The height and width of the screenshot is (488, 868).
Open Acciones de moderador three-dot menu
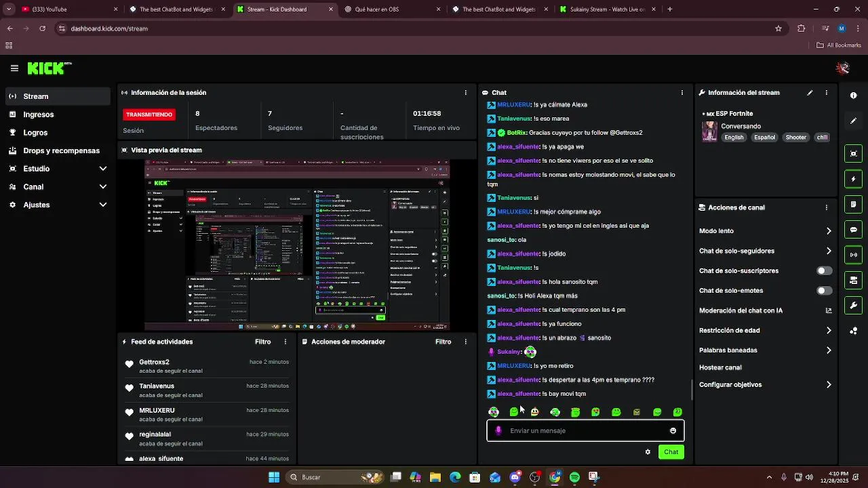(465, 342)
